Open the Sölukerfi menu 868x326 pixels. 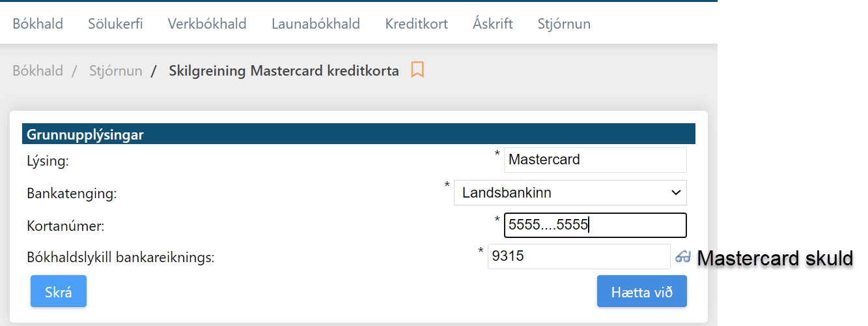click(x=115, y=24)
